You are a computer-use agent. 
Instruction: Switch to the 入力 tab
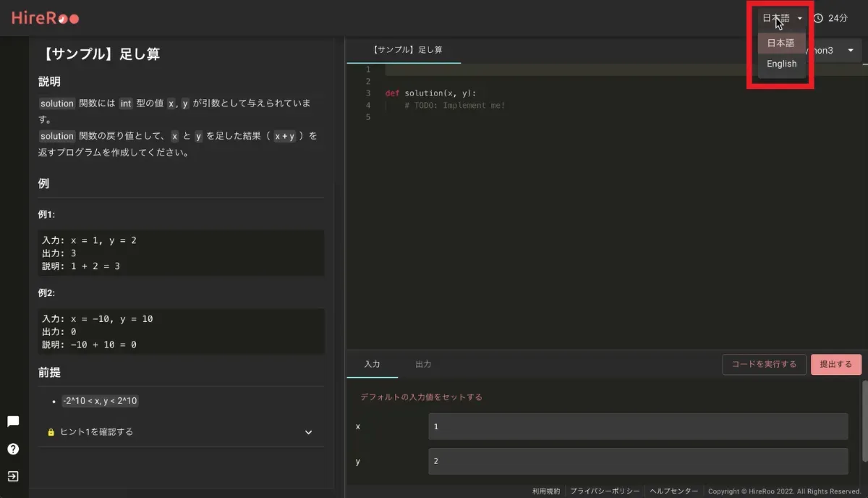tap(372, 364)
